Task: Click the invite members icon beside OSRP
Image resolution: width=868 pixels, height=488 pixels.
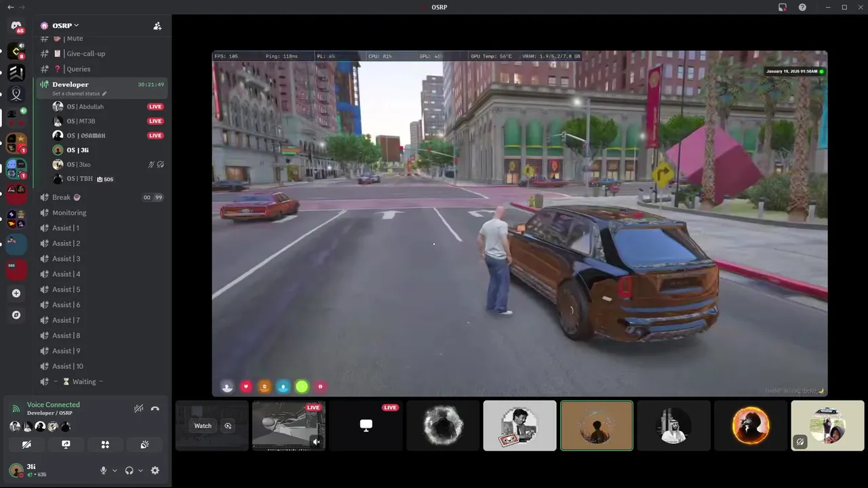Action: (x=157, y=26)
